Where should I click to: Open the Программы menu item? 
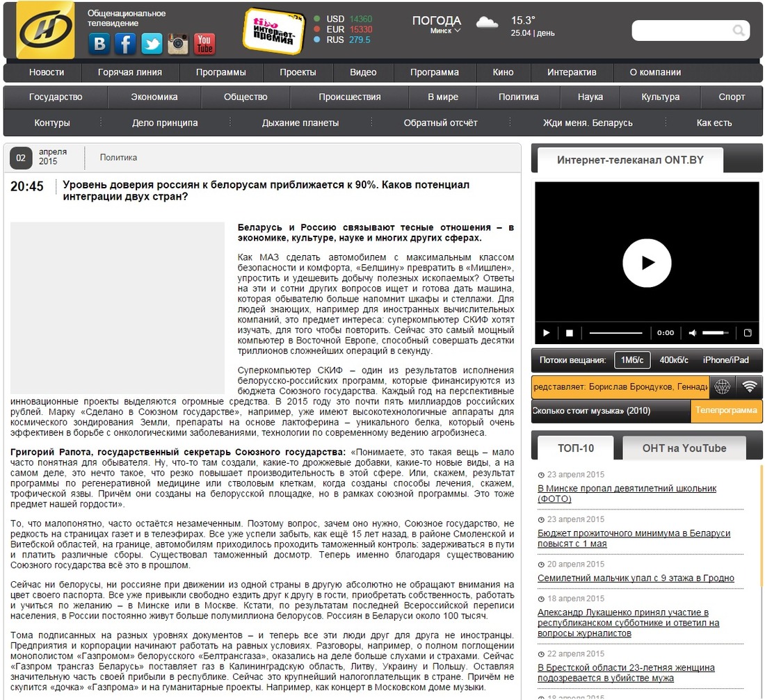221,72
